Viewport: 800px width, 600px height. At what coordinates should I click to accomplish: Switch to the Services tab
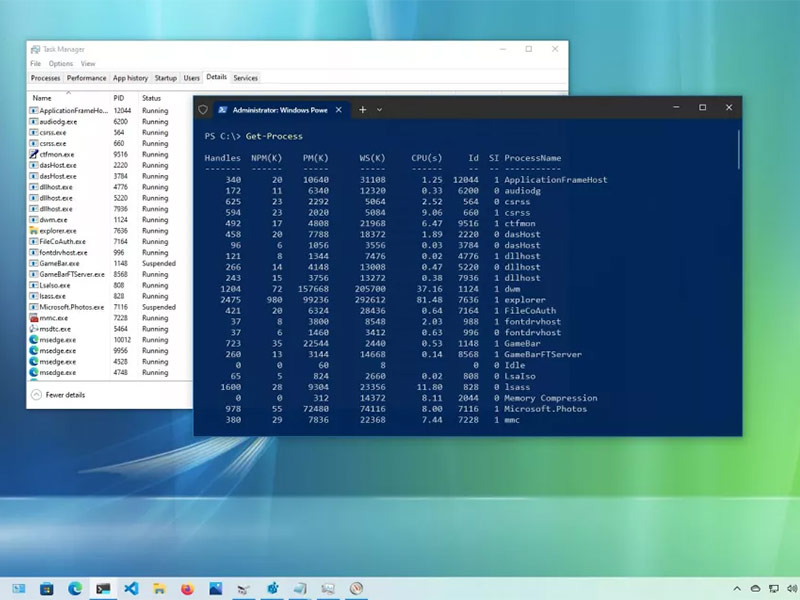245,78
